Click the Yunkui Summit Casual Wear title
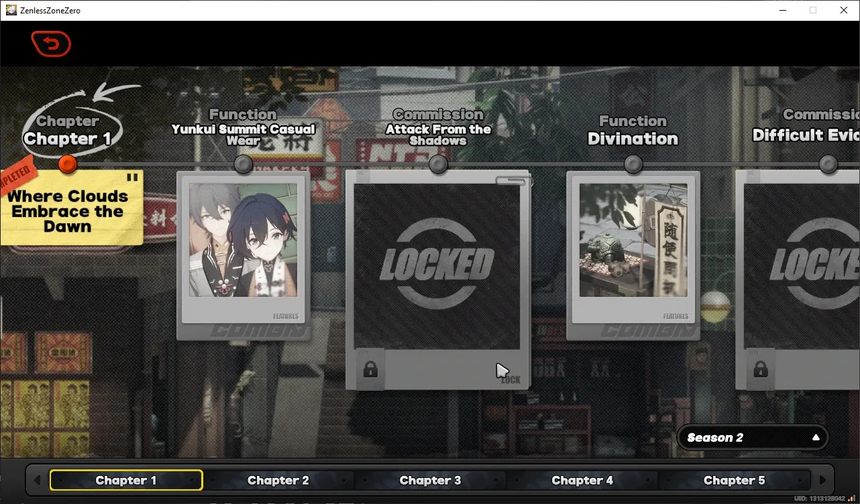Screen dimensions: 860x504 [244, 135]
